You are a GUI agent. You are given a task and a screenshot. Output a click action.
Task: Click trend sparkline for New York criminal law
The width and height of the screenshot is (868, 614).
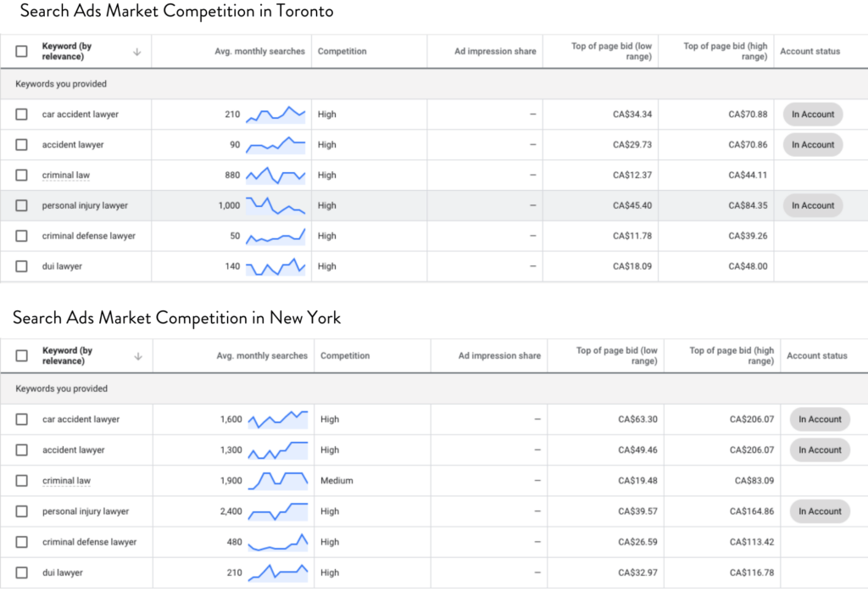[x=277, y=481]
